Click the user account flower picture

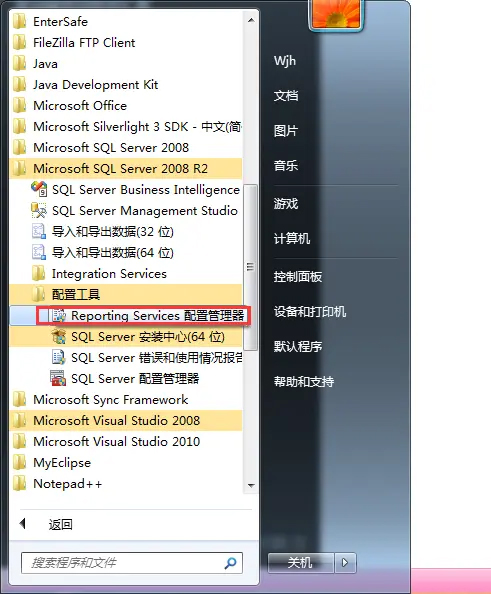(x=336, y=15)
